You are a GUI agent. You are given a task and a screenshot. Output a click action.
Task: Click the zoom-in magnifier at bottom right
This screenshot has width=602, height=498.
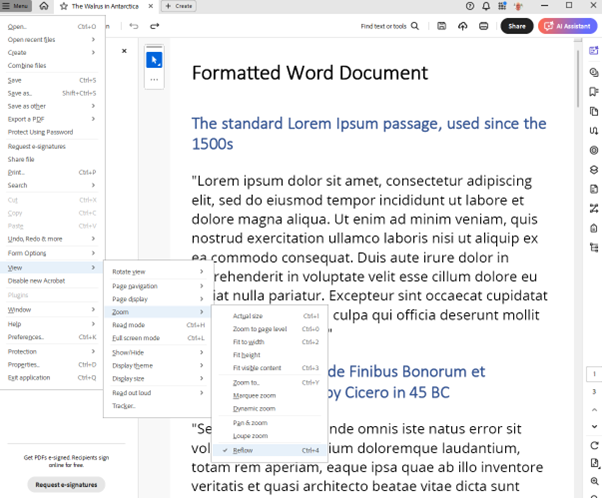coord(594,481)
